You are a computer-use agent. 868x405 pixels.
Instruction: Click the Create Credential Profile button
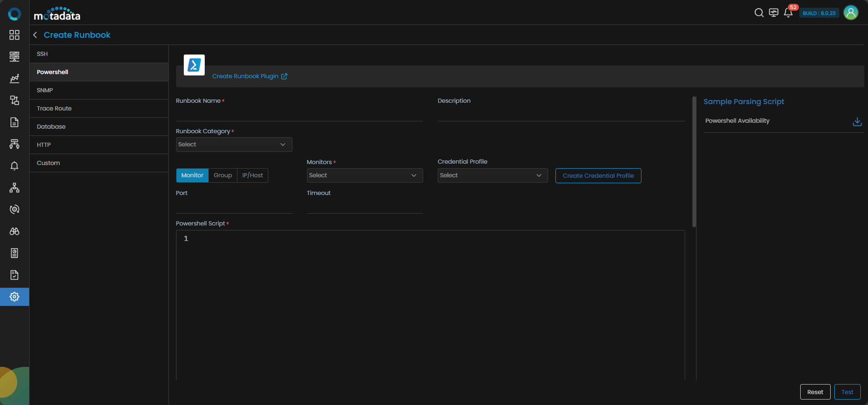click(598, 176)
